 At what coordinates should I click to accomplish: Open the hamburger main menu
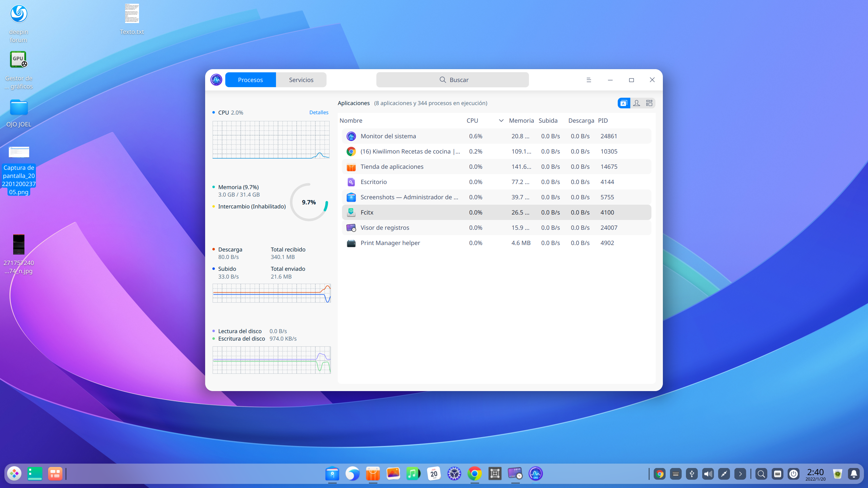(589, 80)
